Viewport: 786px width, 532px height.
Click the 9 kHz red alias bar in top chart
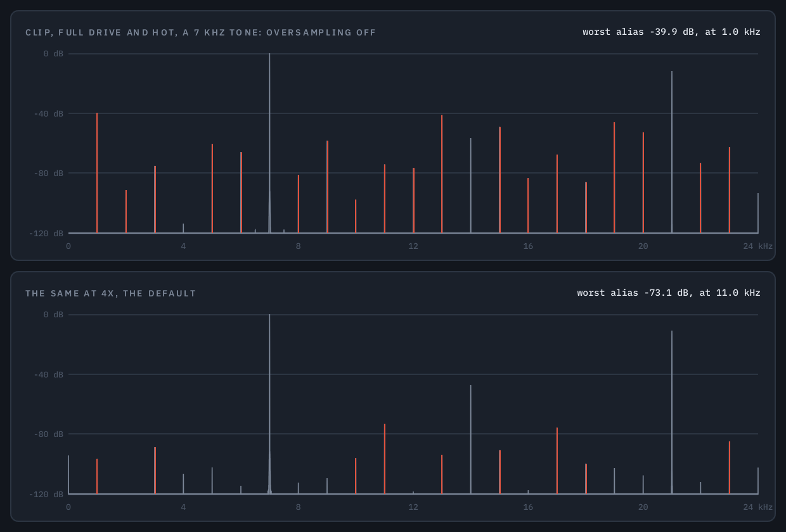pyautogui.click(x=327, y=187)
